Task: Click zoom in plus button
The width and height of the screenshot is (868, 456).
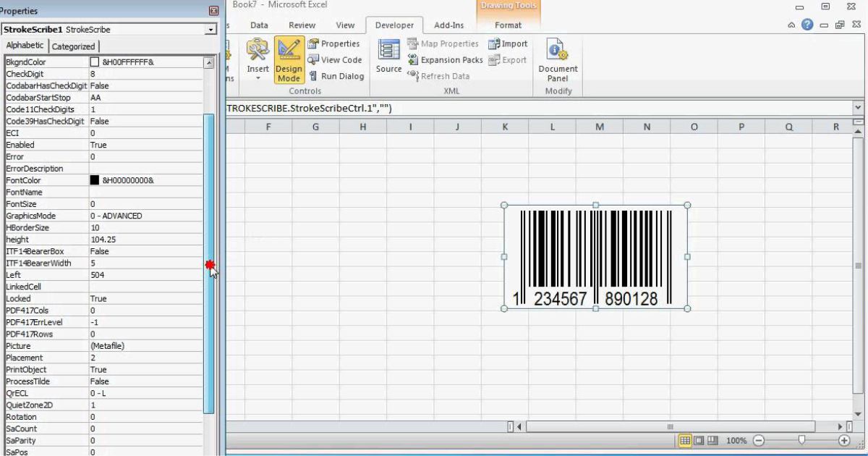Action: tap(844, 440)
